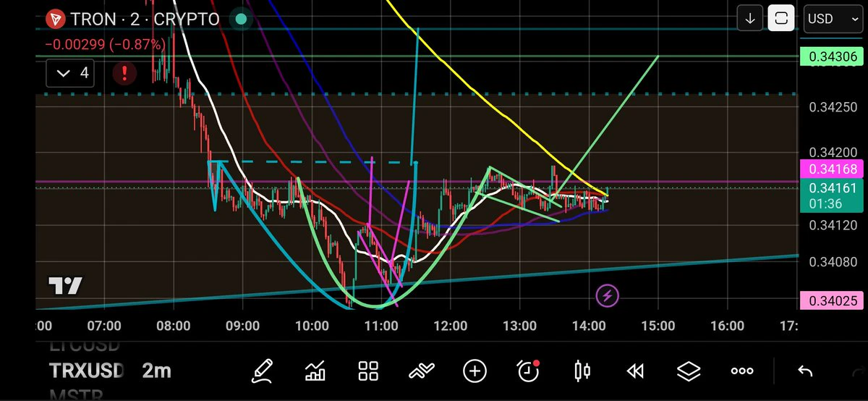Tap the 14:00 time axis label

coord(588,326)
